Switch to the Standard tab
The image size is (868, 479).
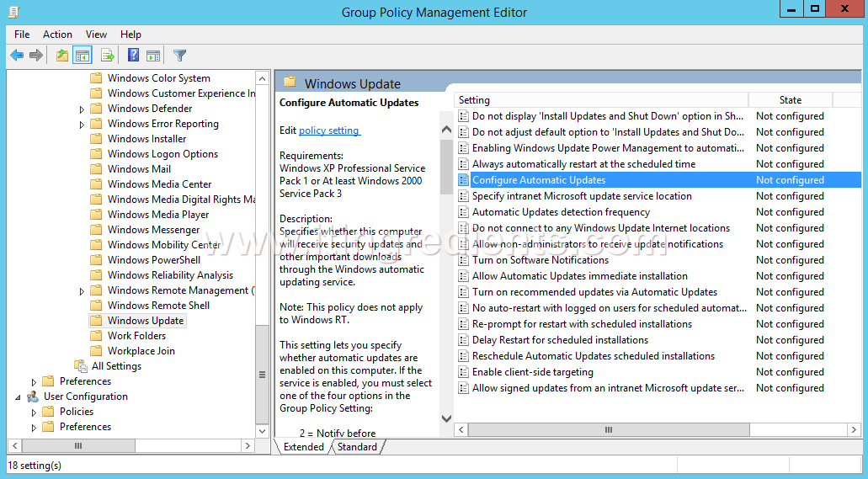point(357,447)
